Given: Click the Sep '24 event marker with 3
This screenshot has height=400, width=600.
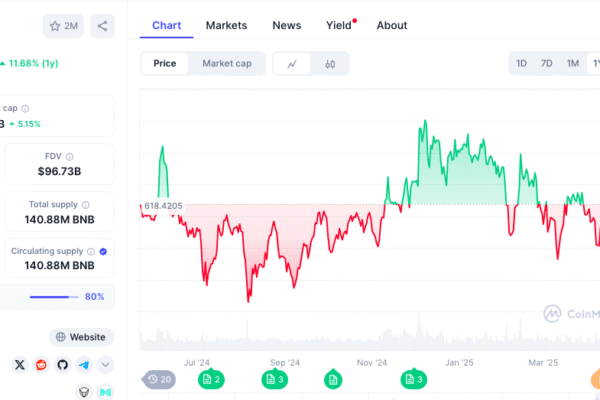Looking at the screenshot, I should tap(275, 379).
